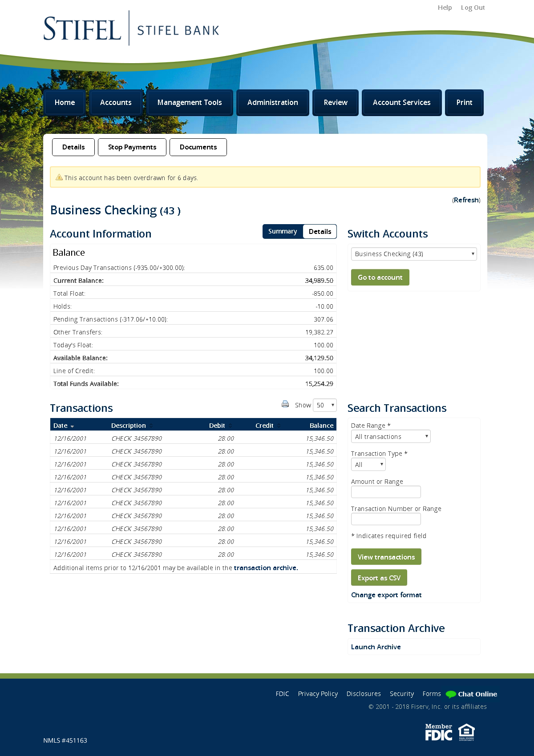Click the Description column header text
534x756 pixels.
click(x=129, y=426)
